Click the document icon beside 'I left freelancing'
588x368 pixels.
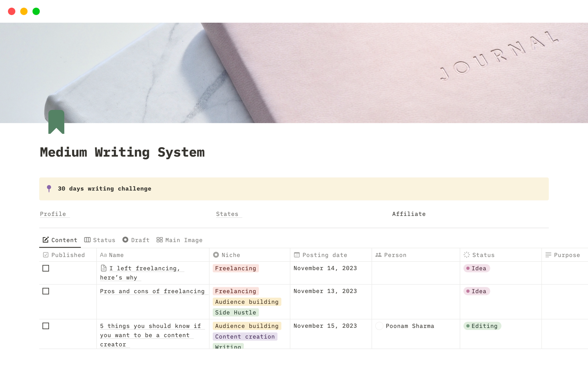pyautogui.click(x=104, y=268)
